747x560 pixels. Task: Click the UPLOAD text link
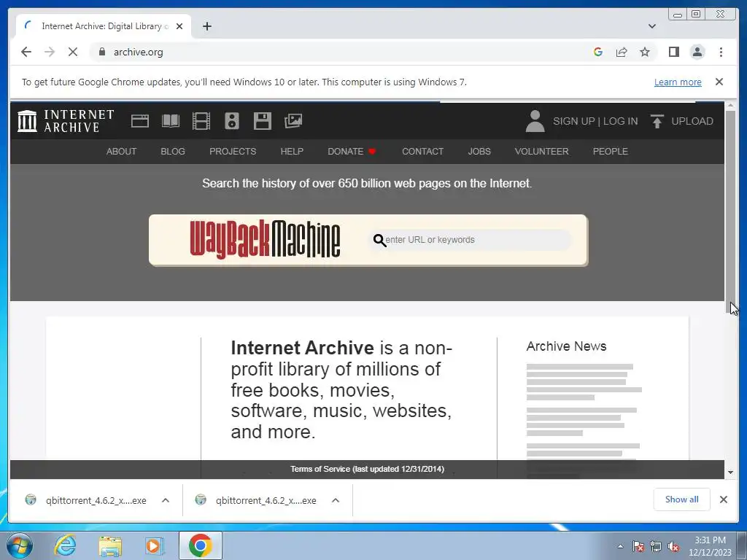[692, 121]
